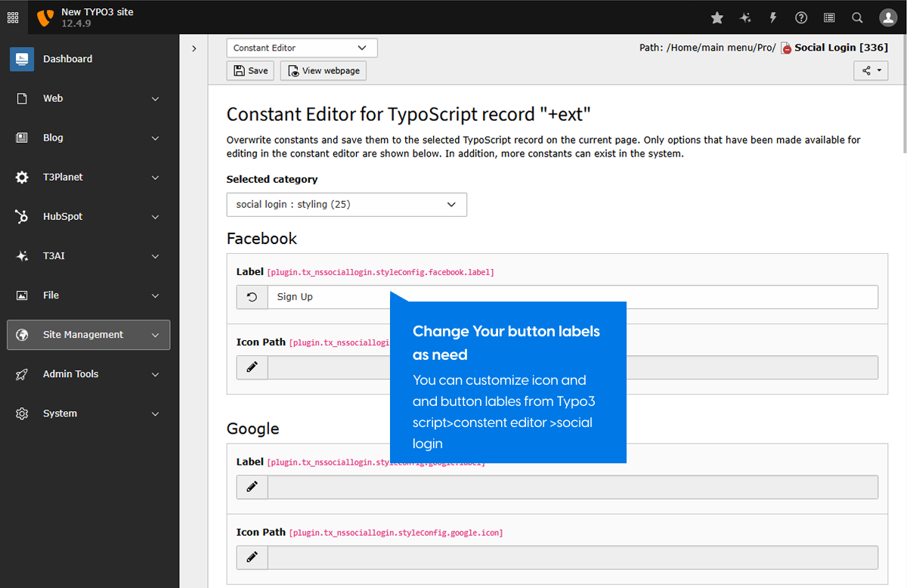Screen dimensions: 907x588
Task: Reset the Facebook Label value with undo button
Action: 252,297
